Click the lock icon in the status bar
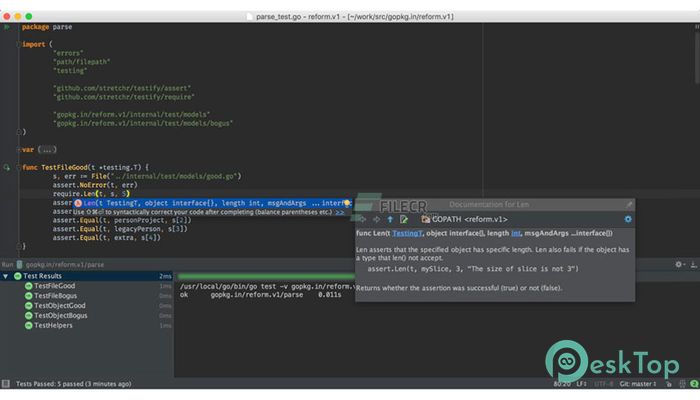 (x=668, y=383)
